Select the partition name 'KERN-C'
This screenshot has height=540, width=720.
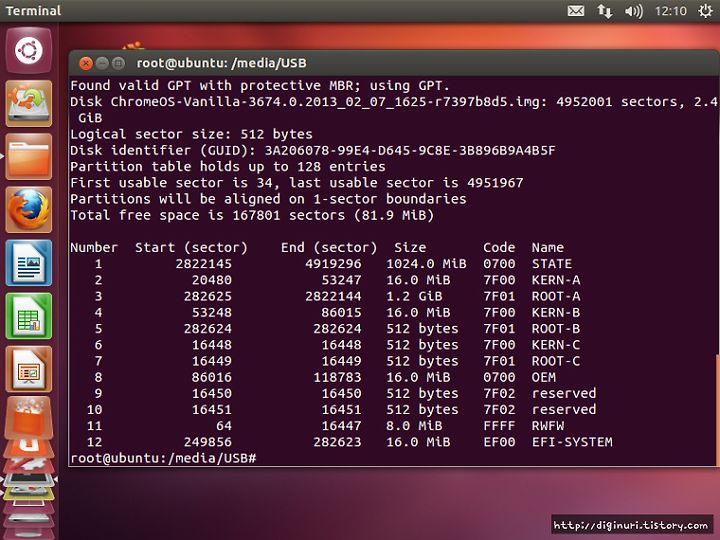pyautogui.click(x=556, y=345)
